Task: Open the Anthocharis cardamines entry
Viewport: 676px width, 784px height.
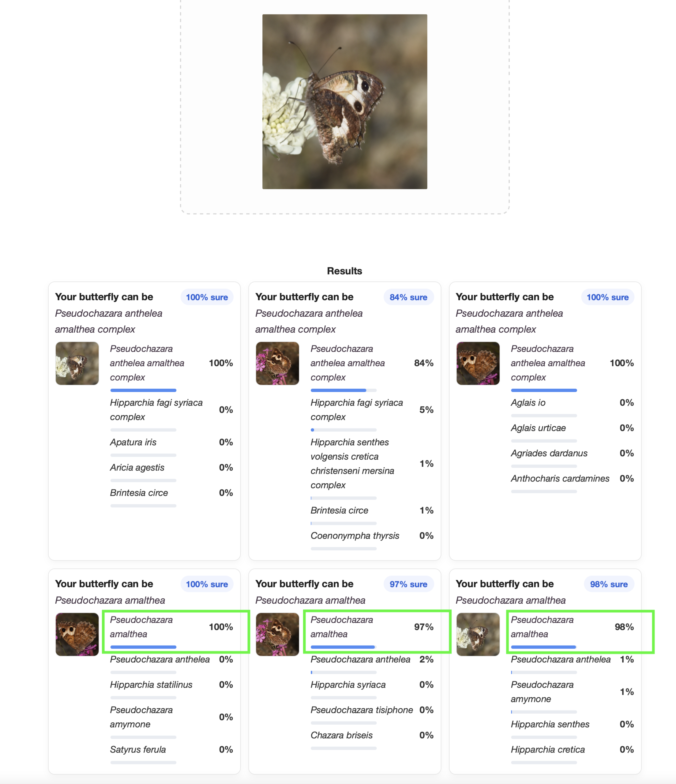Action: click(560, 478)
